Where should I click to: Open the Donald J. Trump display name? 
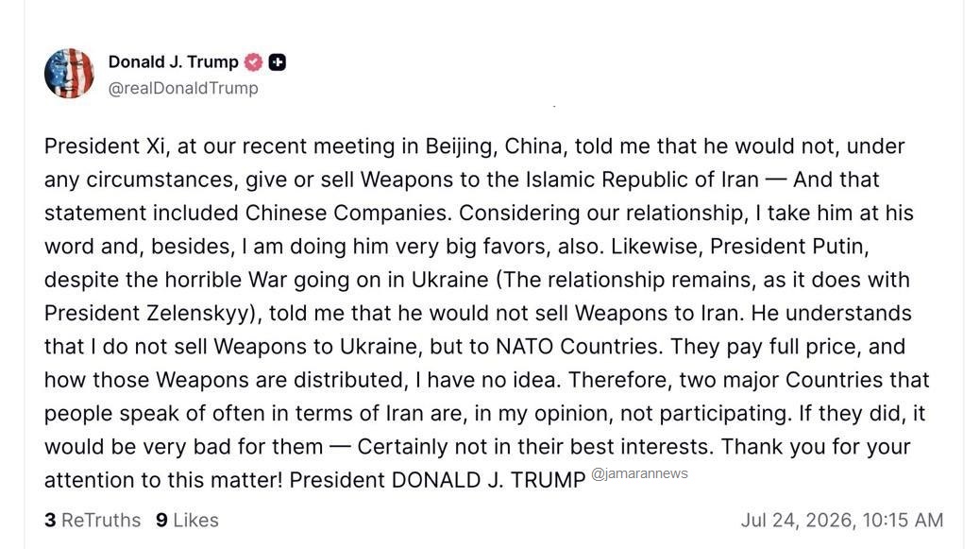point(173,62)
